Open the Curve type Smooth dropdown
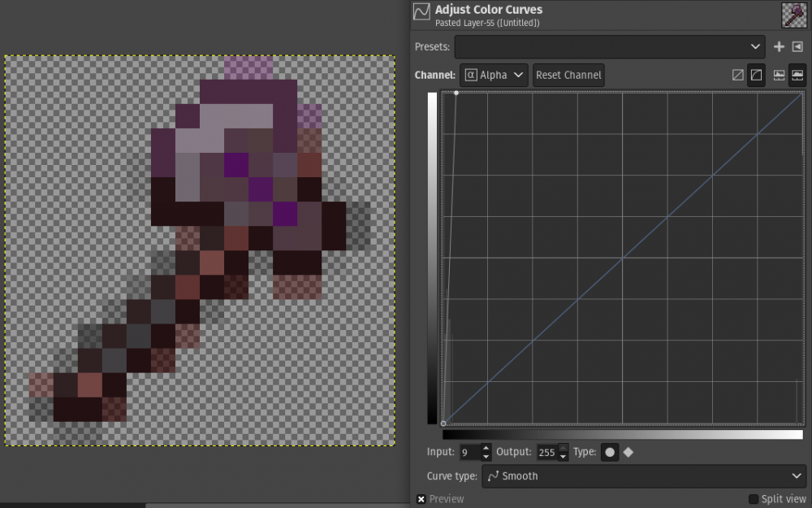Screen dimensions: 812x508 pos(644,475)
